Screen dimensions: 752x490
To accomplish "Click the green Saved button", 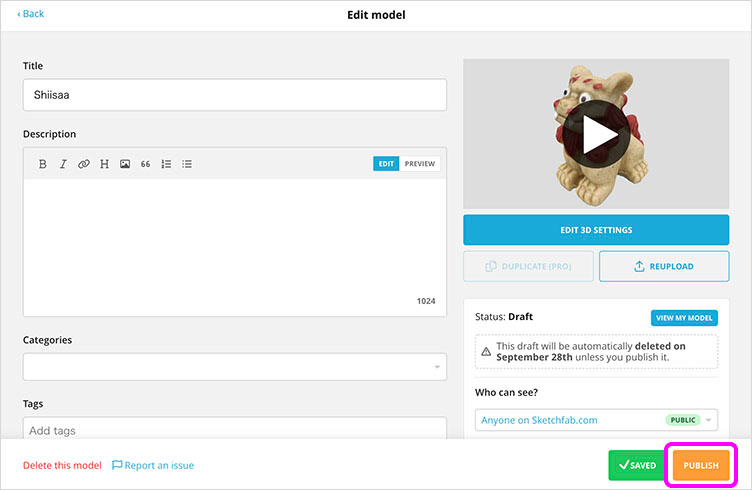I will [x=637, y=465].
